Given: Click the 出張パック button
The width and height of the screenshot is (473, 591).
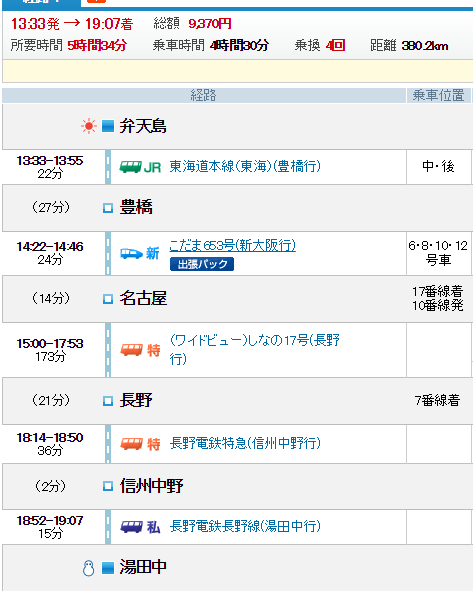Looking at the screenshot, I should tap(202, 264).
